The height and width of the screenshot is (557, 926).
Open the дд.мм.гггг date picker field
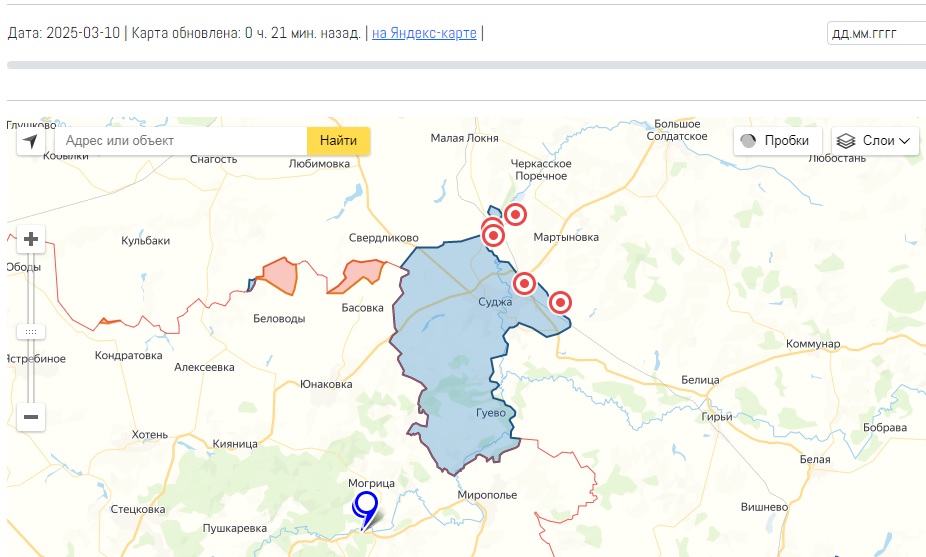click(x=875, y=34)
